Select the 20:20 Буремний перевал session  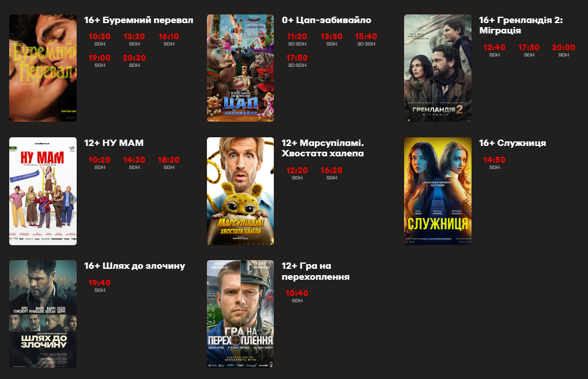point(134,61)
